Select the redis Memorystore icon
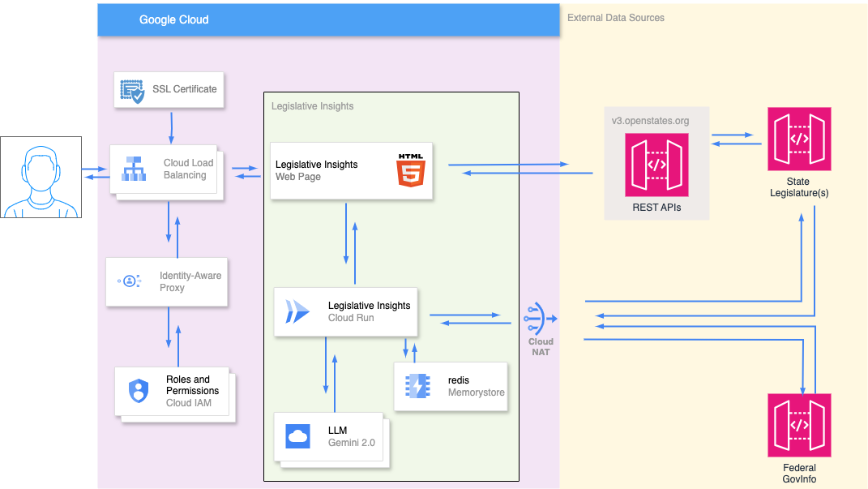Viewport: 868px width, 489px height. (417, 386)
